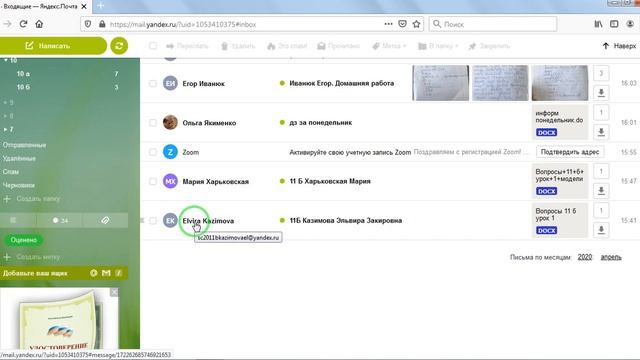Collapse folder 10 in sidebar
Screen dimensions: 640x360
[6, 60]
